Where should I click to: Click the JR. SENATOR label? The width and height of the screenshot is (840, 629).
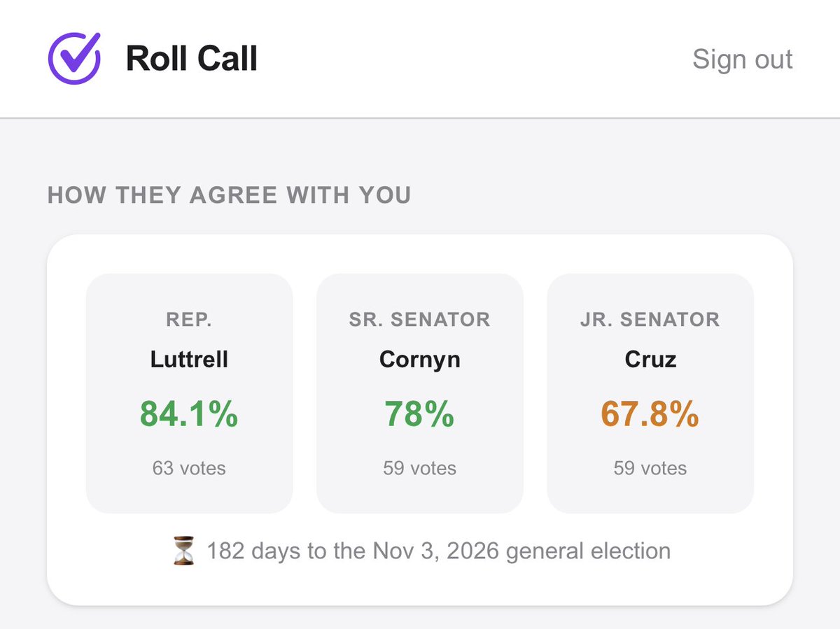tap(650, 320)
